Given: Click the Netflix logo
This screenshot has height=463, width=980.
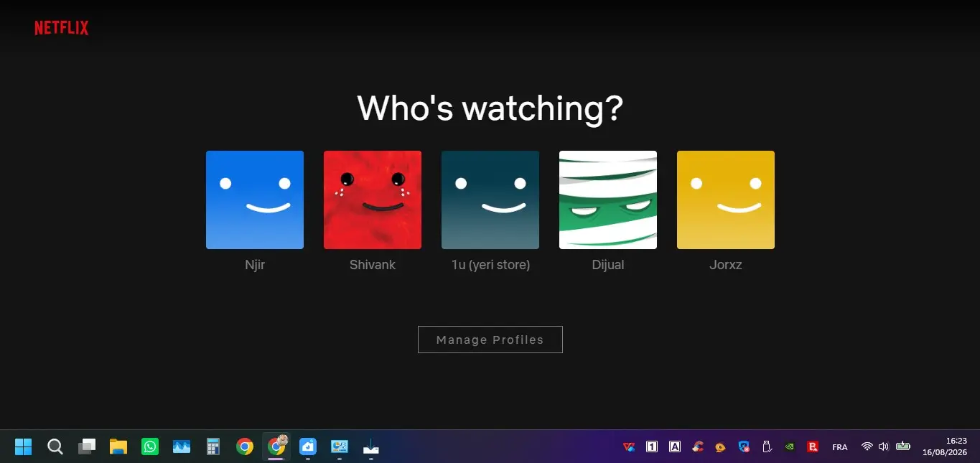Looking at the screenshot, I should point(62,28).
